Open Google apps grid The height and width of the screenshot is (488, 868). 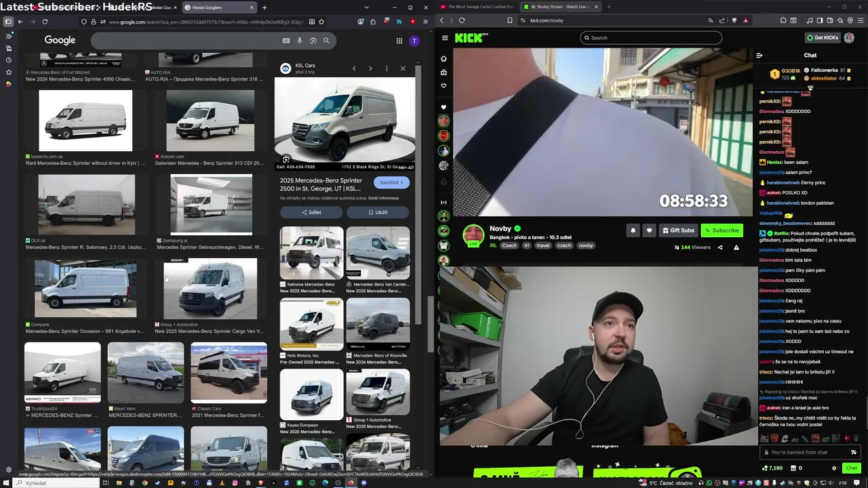pos(399,41)
